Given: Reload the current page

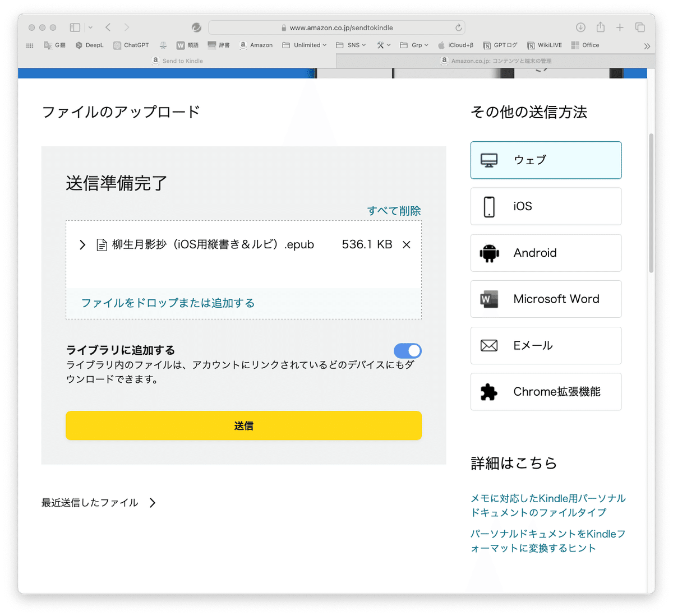Looking at the screenshot, I should (458, 27).
